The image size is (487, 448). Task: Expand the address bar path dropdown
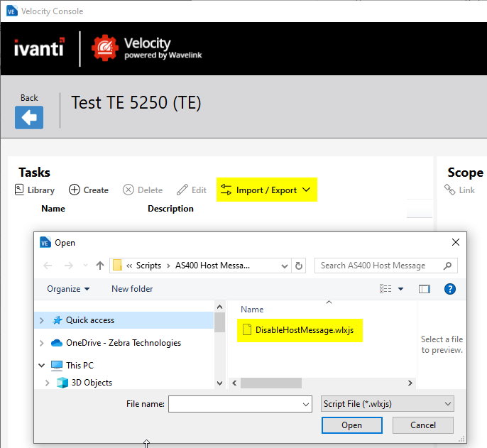(x=284, y=266)
